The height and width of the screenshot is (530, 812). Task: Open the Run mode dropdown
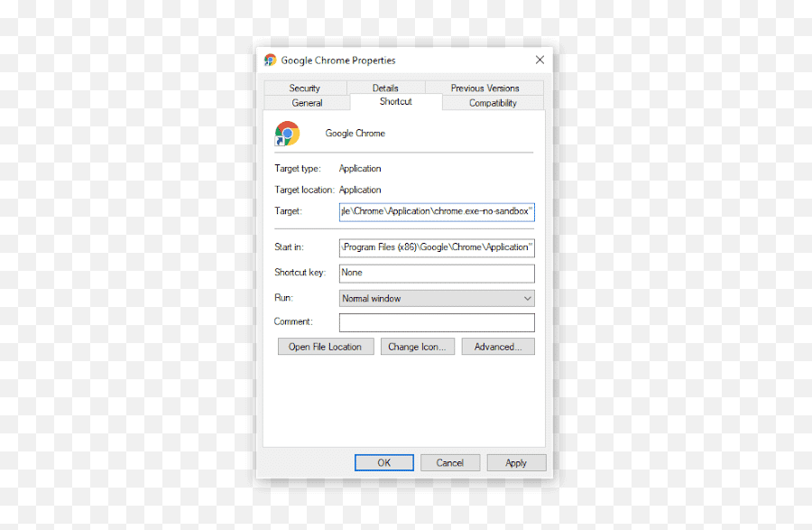(x=437, y=298)
